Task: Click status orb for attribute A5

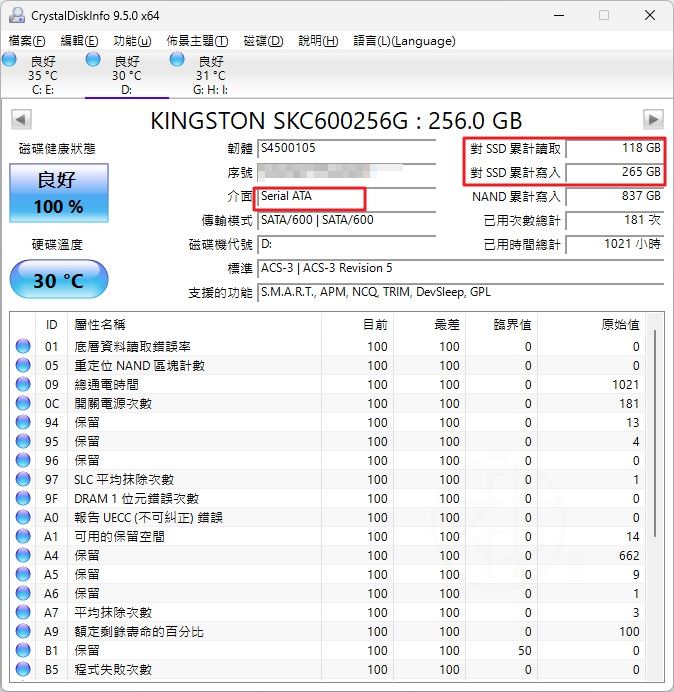Action: 23,574
